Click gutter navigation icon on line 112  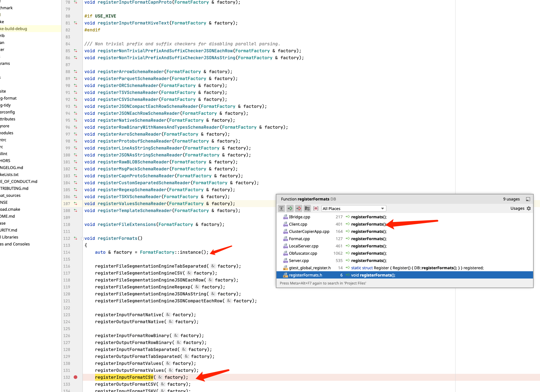pyautogui.click(x=75, y=238)
